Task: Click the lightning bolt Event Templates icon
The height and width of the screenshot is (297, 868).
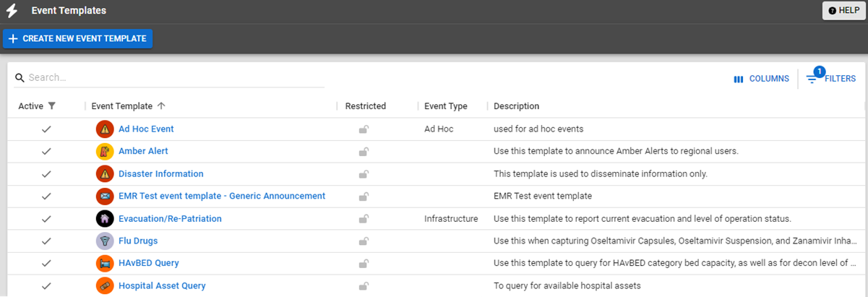Action: tap(12, 11)
